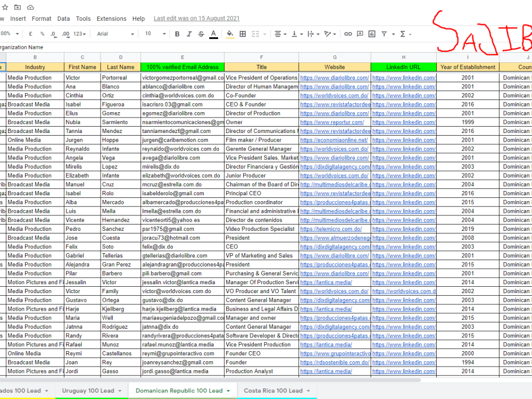Open fill color picker
Image resolution: width=532 pixels, height=399 pixels.
pos(230,34)
